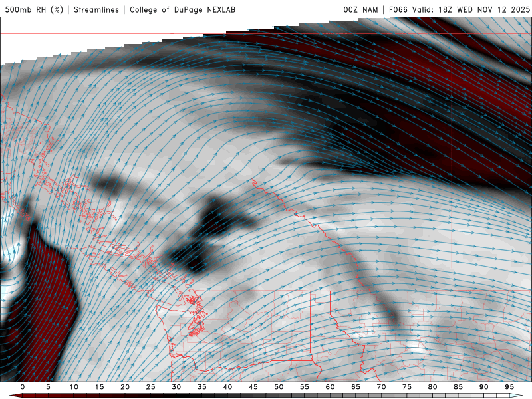Click 'College of DuPage NEXLAB' text

coord(182,9)
